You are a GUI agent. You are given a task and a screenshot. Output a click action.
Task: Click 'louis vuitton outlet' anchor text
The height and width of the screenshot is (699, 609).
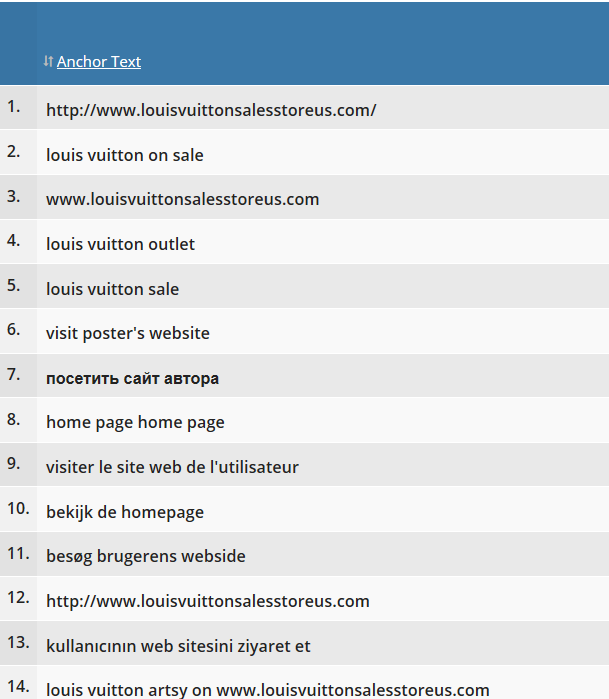[120, 244]
